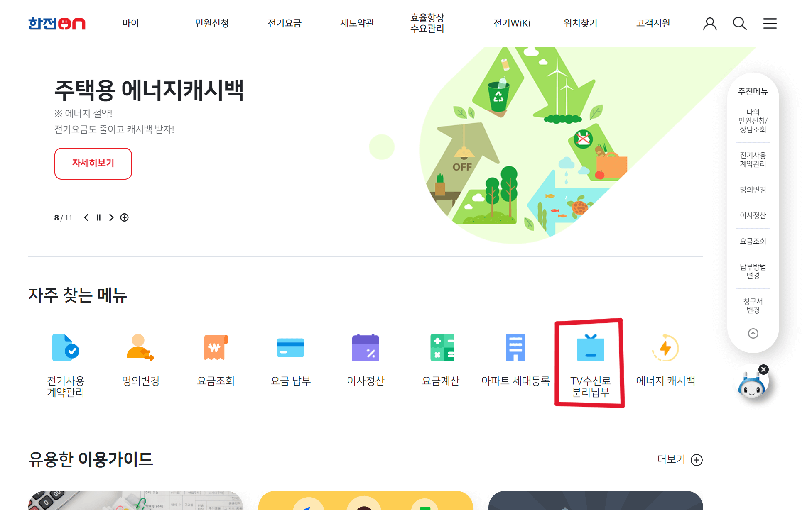Pause the banner slideshow

point(98,217)
